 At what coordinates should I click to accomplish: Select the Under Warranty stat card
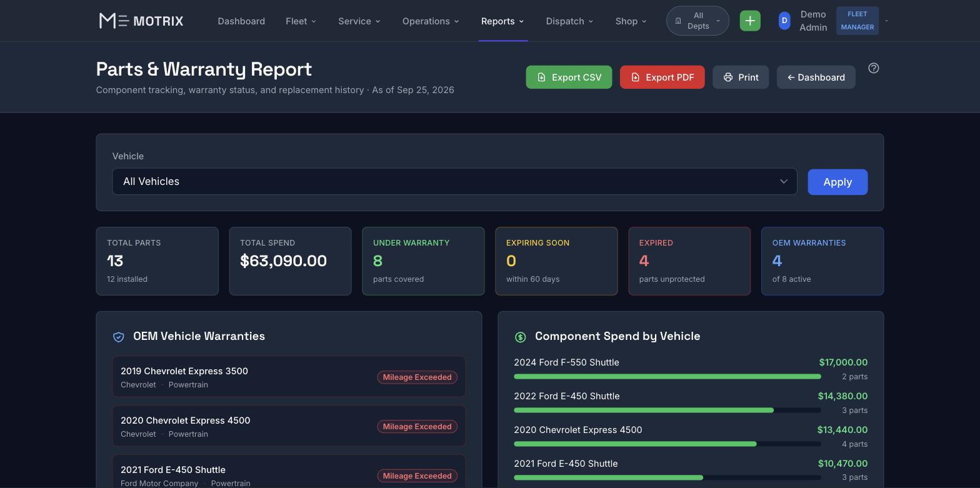click(x=423, y=261)
